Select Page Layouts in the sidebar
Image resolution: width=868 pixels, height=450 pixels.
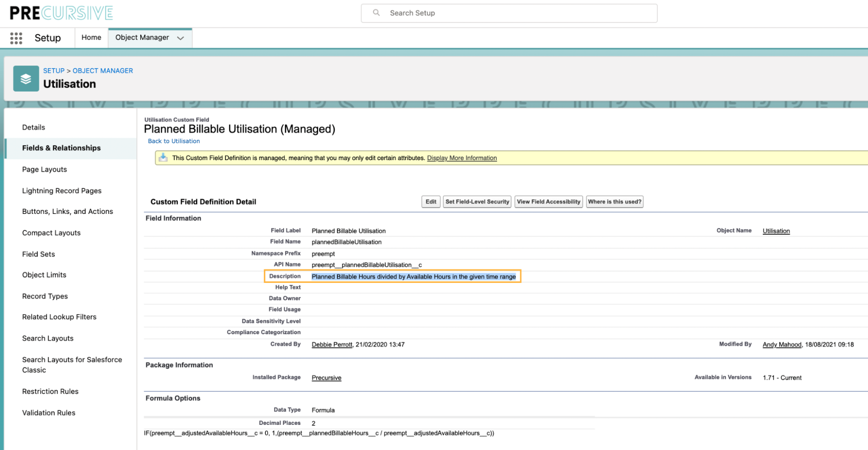[44, 169]
